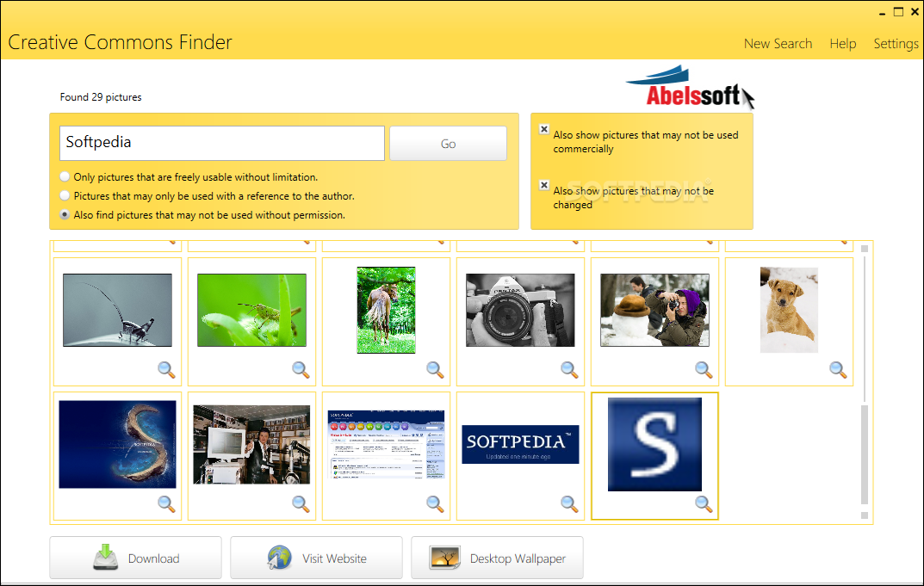Viewport: 924px width, 586px height.
Task: Select the Pentax camera thumbnail
Action: tap(520, 310)
